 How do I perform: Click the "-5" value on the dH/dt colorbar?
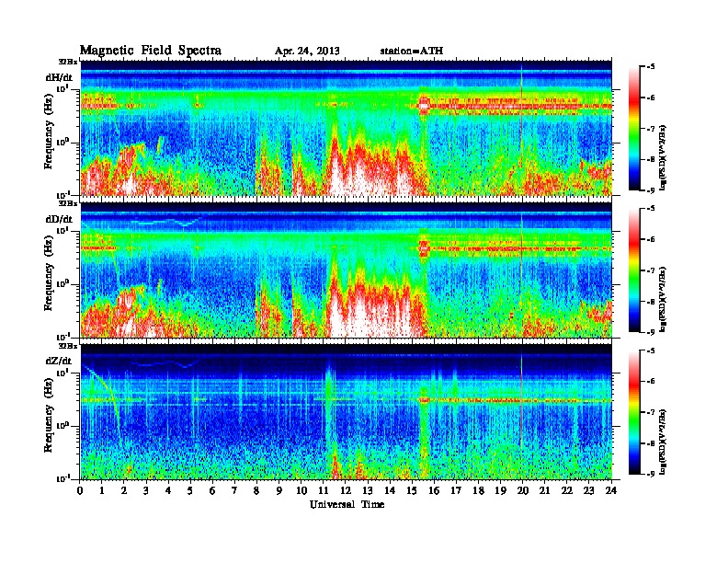point(650,67)
